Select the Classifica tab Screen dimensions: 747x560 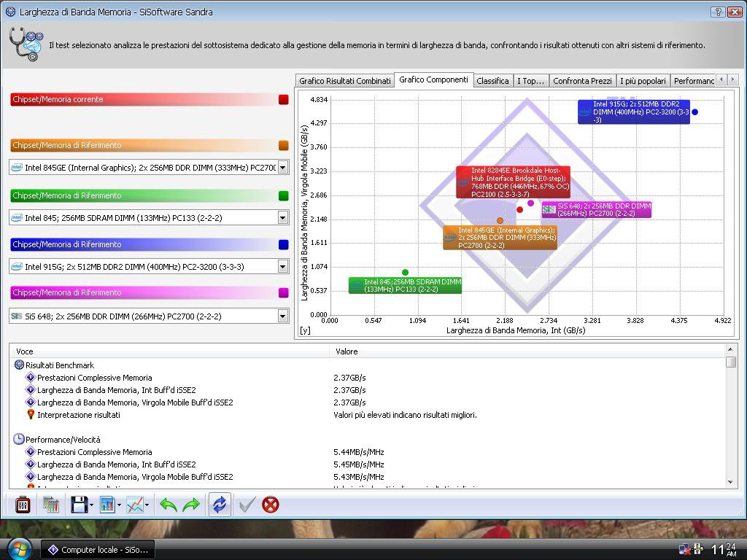pyautogui.click(x=492, y=81)
